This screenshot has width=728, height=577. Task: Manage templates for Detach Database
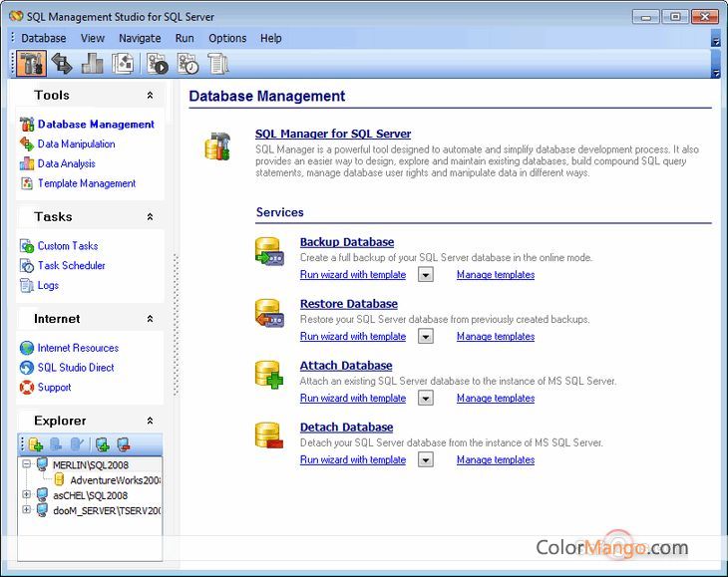tap(496, 459)
